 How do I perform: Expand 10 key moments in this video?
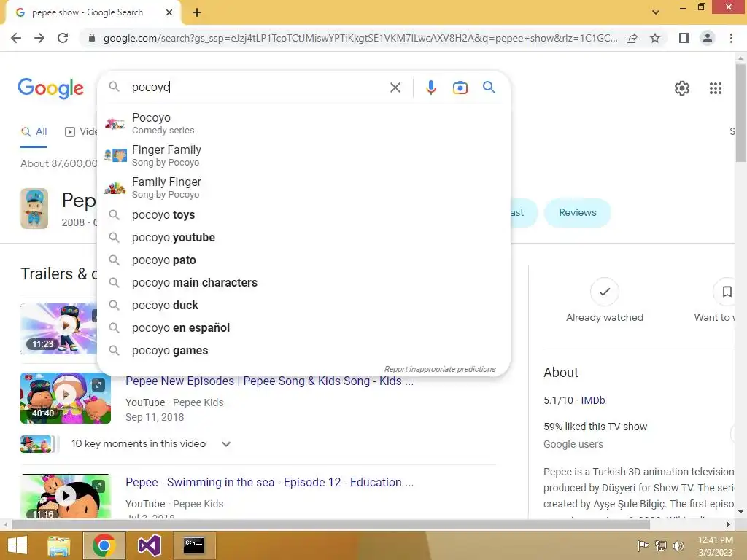(226, 444)
